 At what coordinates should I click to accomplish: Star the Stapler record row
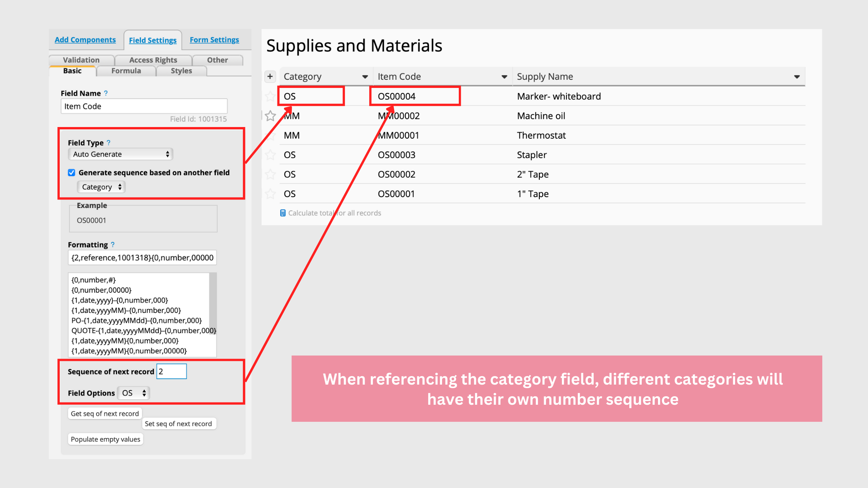click(270, 155)
